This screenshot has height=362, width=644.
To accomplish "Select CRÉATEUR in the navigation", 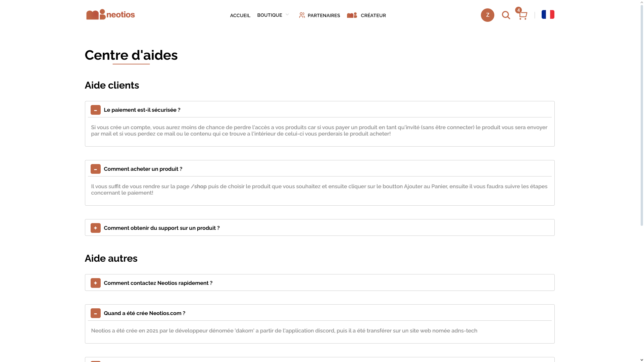I will 373,15.
